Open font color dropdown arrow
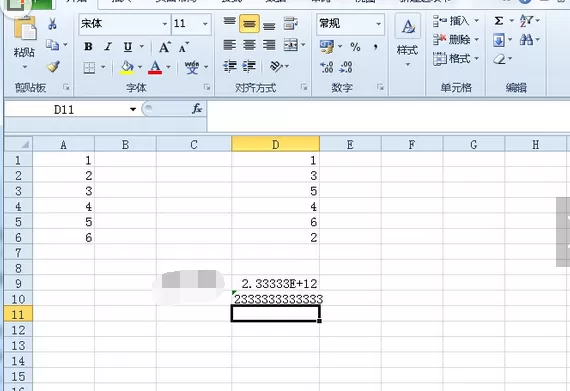Screen dimensions: 570x391 [x=168, y=67]
